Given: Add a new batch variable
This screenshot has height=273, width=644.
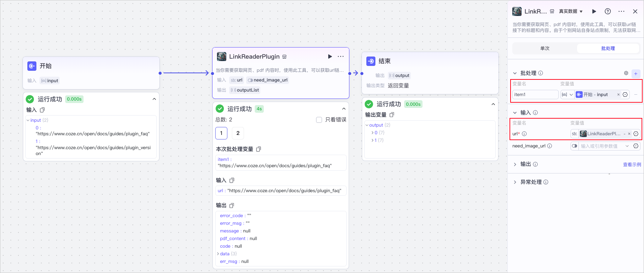Looking at the screenshot, I should [636, 74].
